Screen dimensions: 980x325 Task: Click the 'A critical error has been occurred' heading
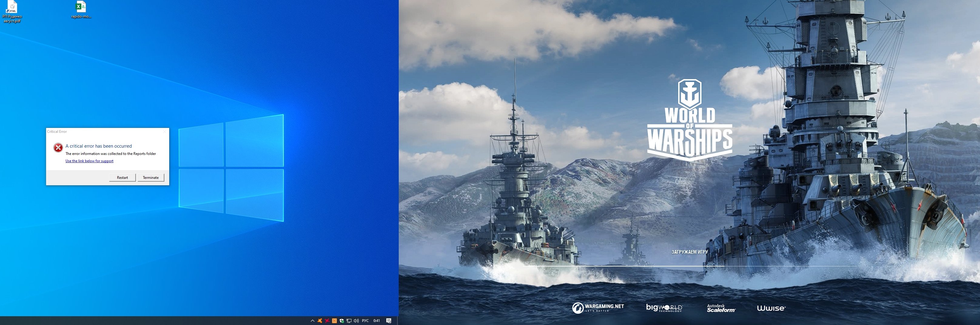(x=99, y=146)
